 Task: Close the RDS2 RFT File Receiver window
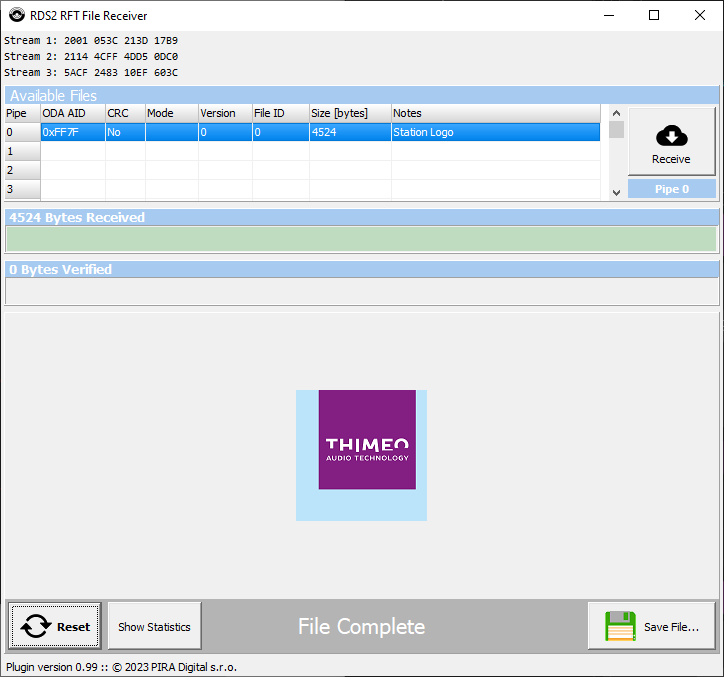point(700,15)
